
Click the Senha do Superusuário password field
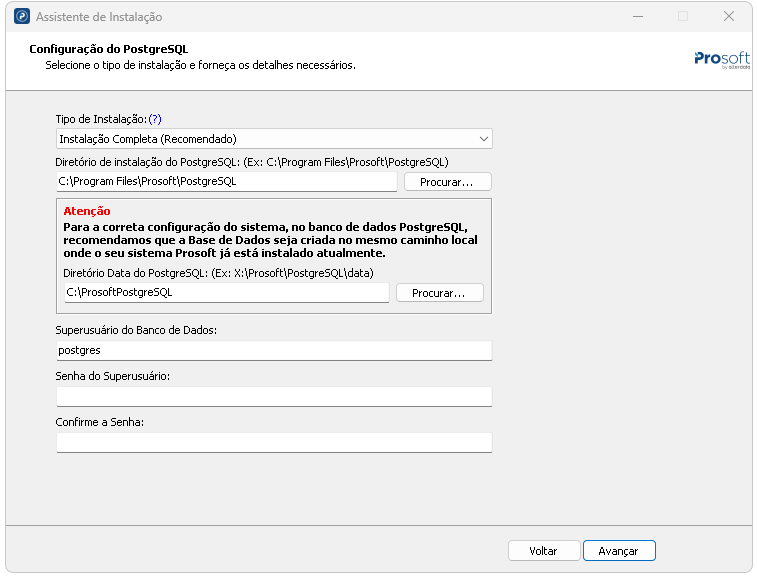tap(273, 397)
